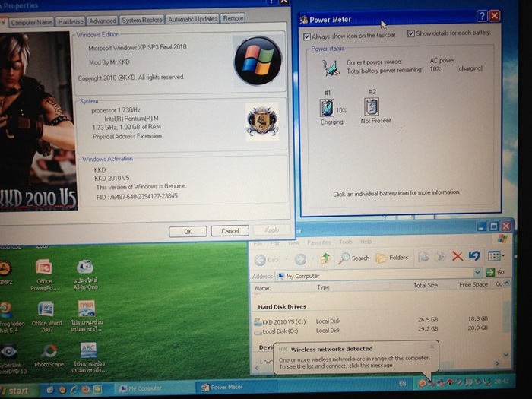This screenshot has width=532, height=399.
Task: Click battery #1 charging icon
Action: pos(327,107)
